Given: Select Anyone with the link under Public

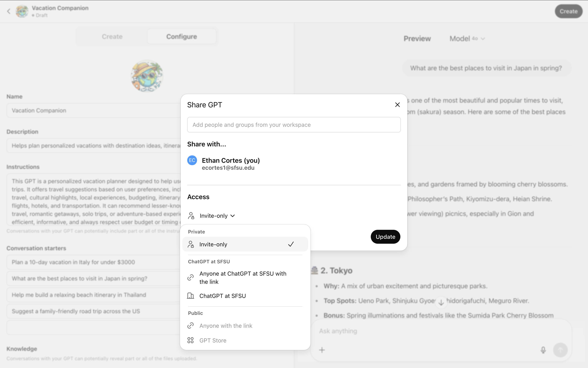Looking at the screenshot, I should pos(245,326).
